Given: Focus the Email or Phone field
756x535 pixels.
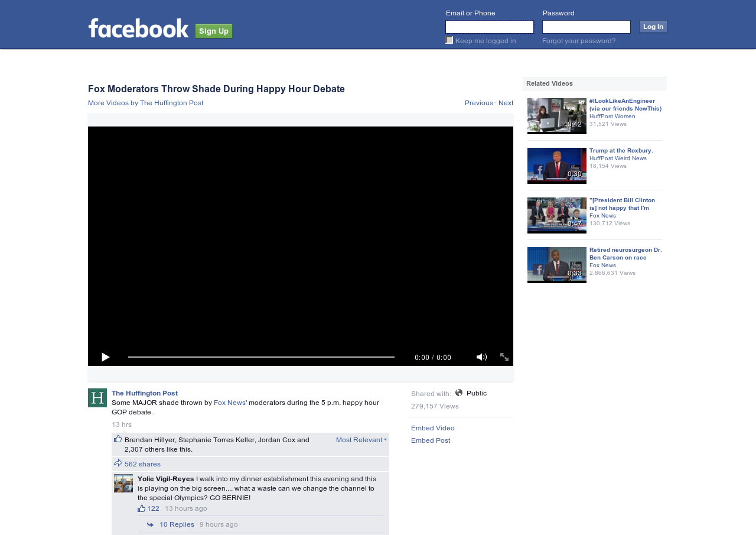Looking at the screenshot, I should tap(490, 27).
